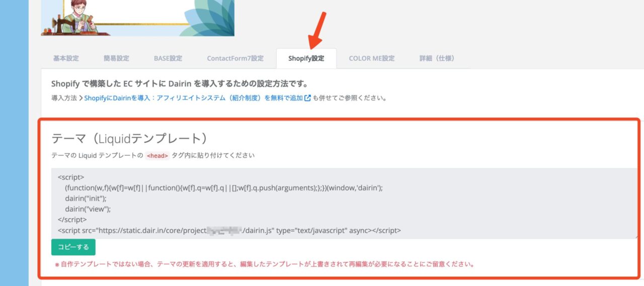Click the dairin("init"); code line
Screen dimensions: 644x286
click(86, 198)
